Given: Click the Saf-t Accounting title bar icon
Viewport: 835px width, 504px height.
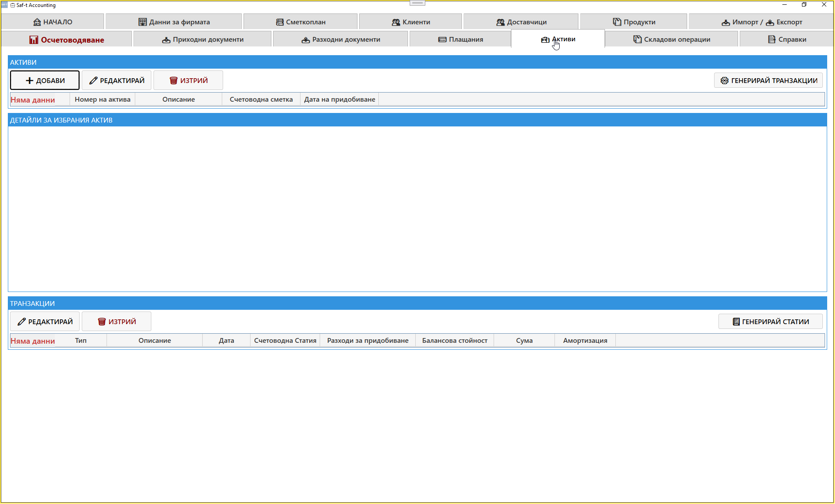Looking at the screenshot, I should [4, 5].
